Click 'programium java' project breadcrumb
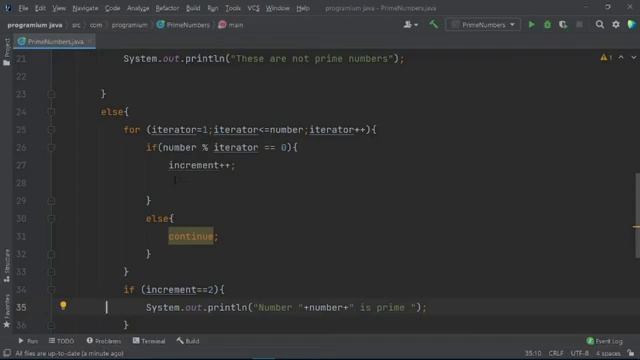Viewport: 640px width, 360px height. 35,25
